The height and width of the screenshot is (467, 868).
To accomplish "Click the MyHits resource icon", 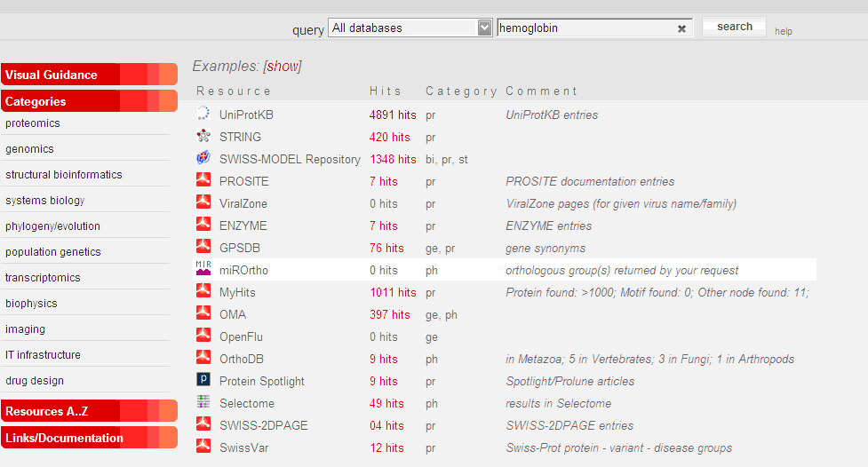I will point(203,290).
